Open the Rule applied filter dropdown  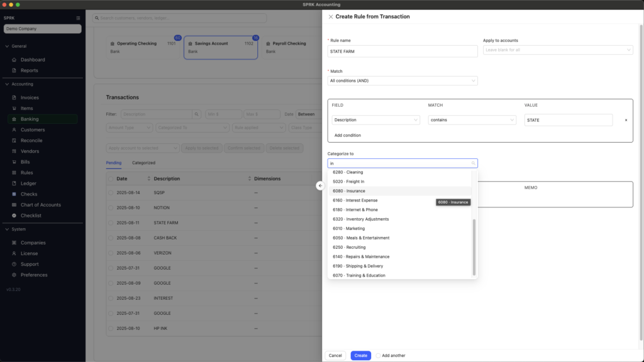tap(258, 128)
